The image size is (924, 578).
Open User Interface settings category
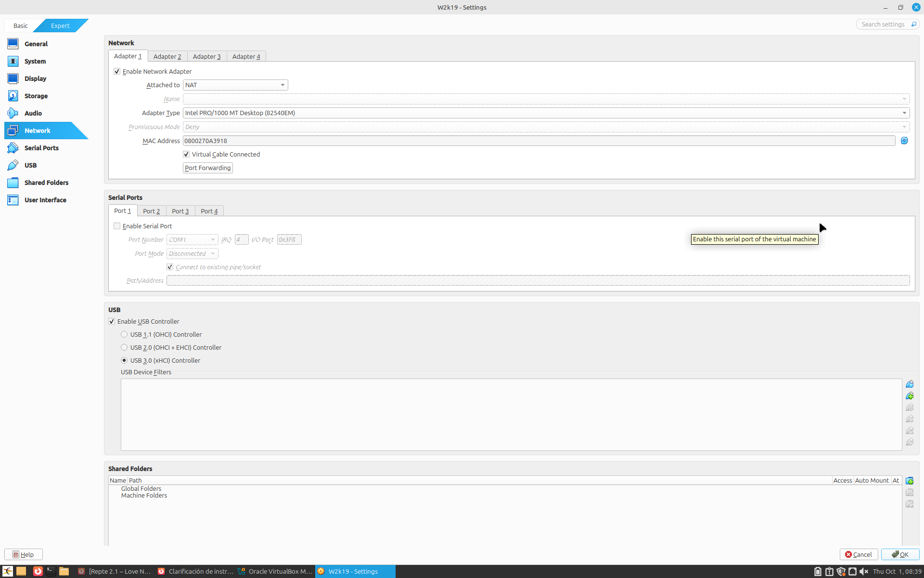[x=46, y=200]
